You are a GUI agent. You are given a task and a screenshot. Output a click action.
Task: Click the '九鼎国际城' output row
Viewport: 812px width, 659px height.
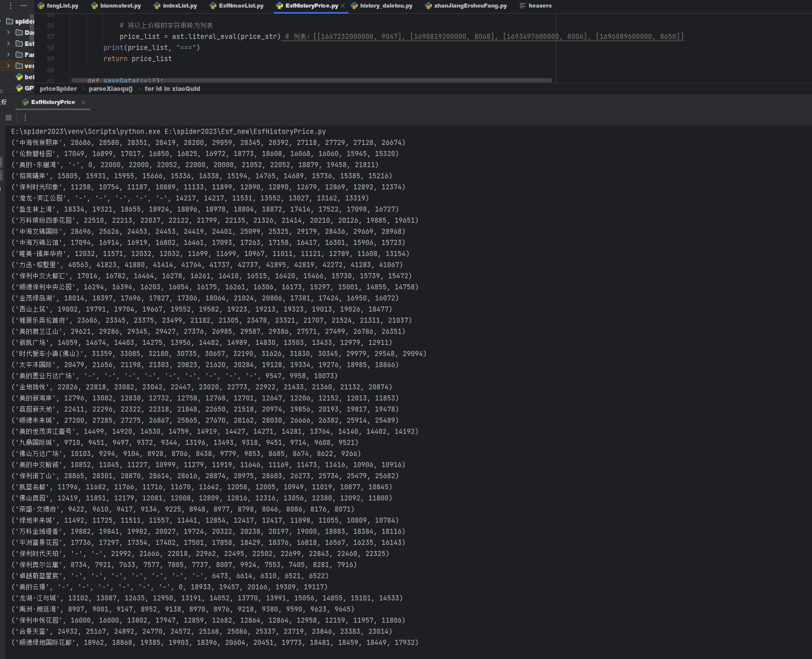click(x=185, y=443)
